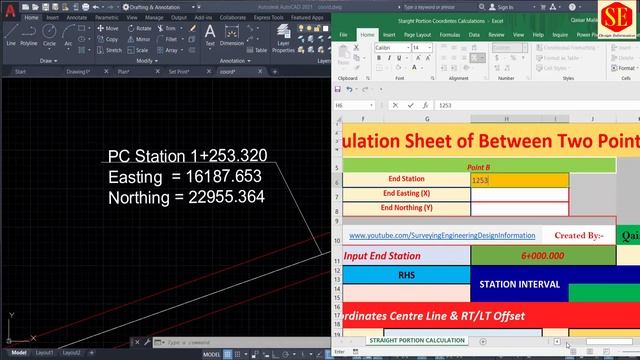Image resolution: width=640 pixels, height=360 pixels.
Task: Open the Excel Page Layout tab
Action: pyautogui.click(x=418, y=35)
